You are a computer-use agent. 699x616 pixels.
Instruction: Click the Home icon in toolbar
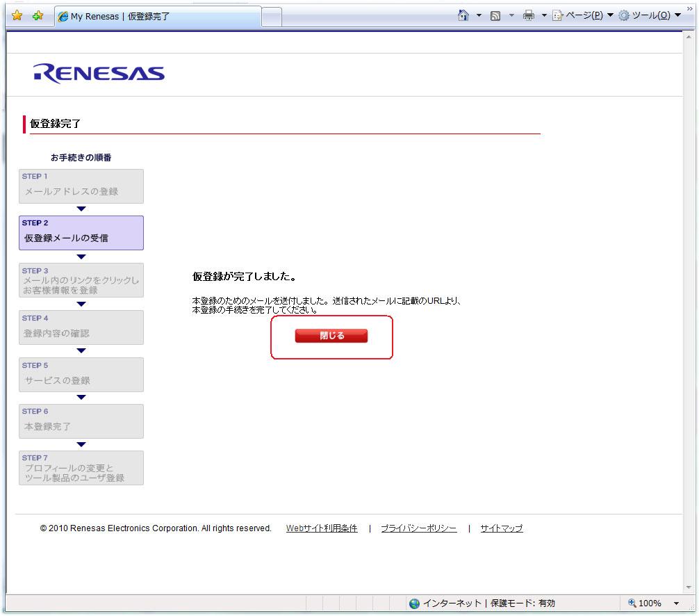coord(463,15)
